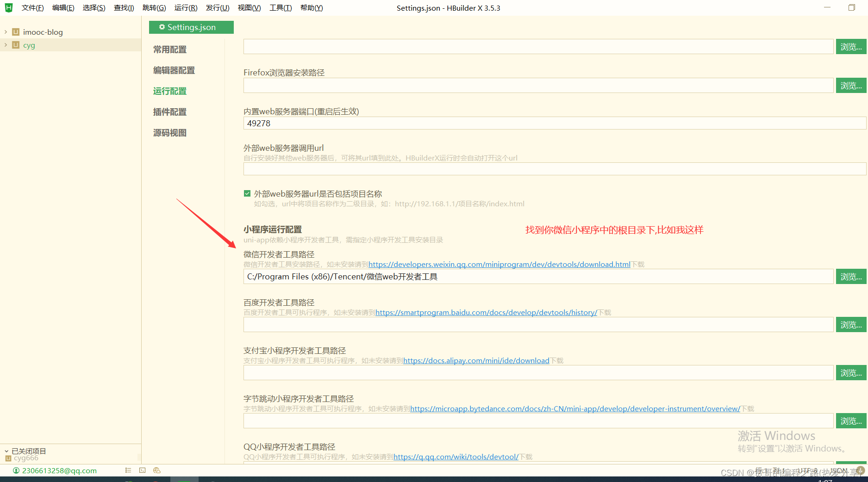This screenshot has height=482, width=868.
Task: Expand the cyg project tree
Action: click(6, 45)
